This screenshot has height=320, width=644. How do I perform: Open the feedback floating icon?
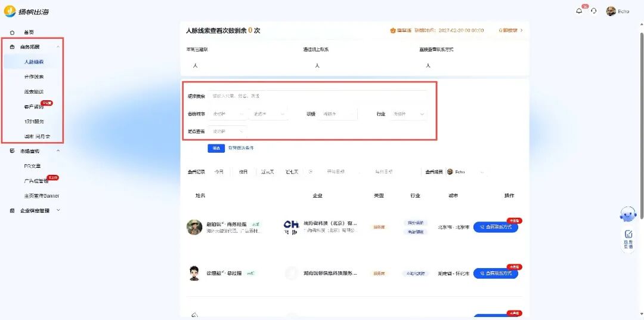point(628,239)
